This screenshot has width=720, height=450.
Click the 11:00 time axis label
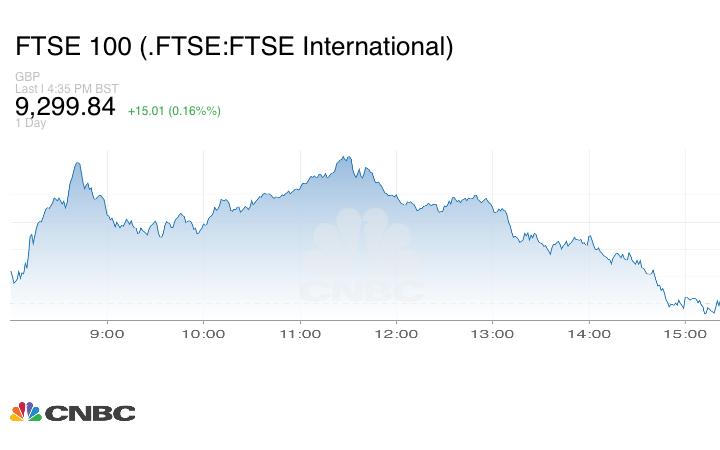(299, 333)
